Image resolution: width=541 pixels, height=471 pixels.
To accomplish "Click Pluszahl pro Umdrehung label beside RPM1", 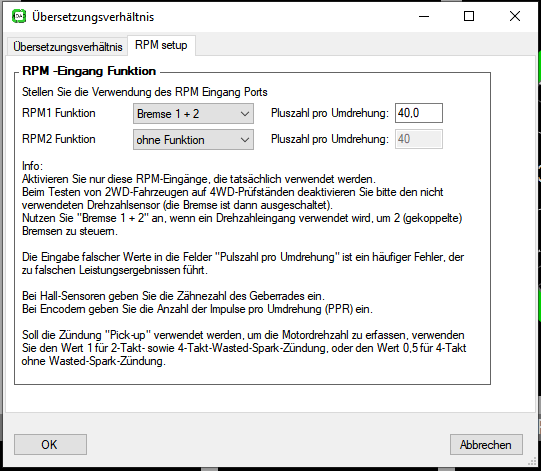I will click(x=330, y=113).
